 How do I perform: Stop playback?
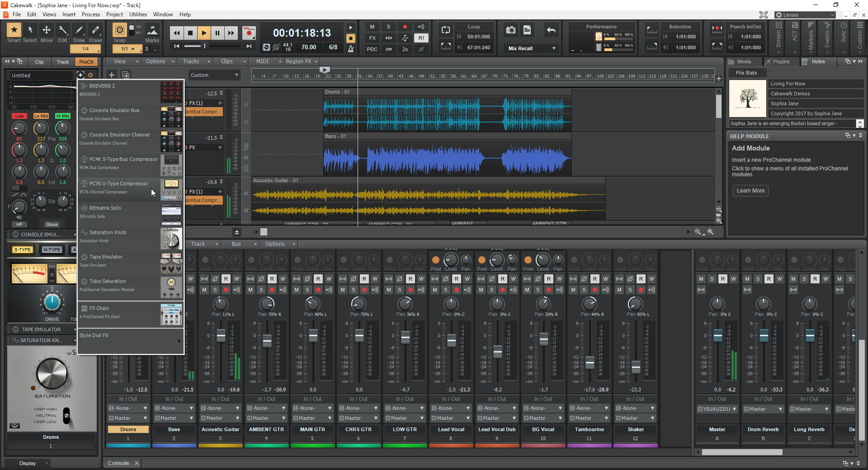190,33
